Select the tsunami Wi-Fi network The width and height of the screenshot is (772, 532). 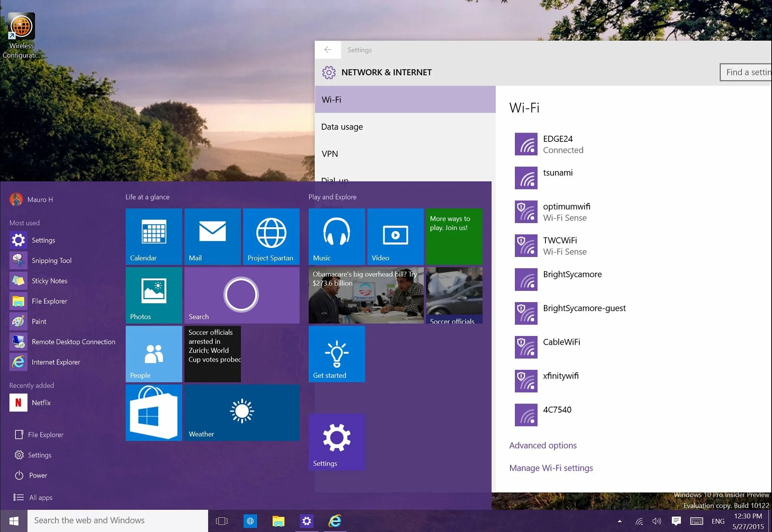[557, 173]
